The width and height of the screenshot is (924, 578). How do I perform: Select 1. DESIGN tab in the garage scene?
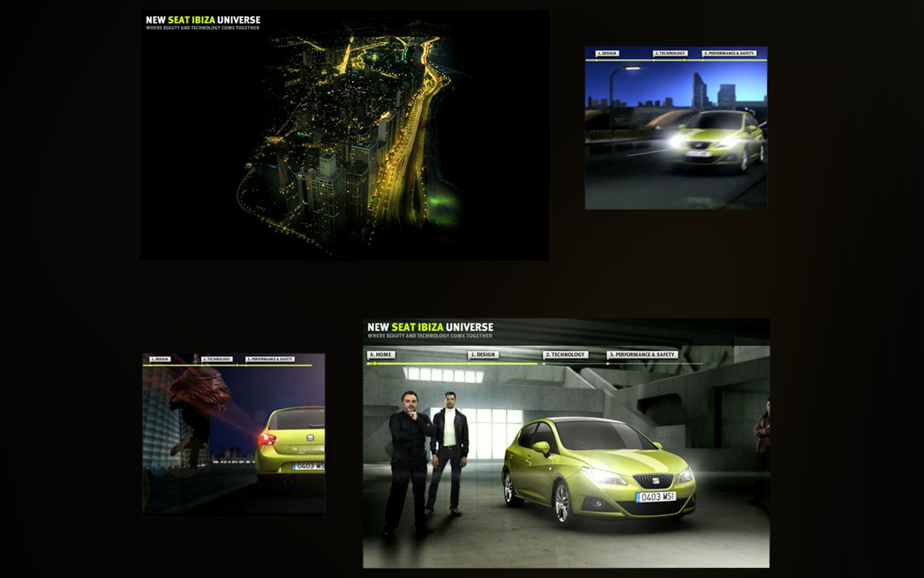(483, 355)
